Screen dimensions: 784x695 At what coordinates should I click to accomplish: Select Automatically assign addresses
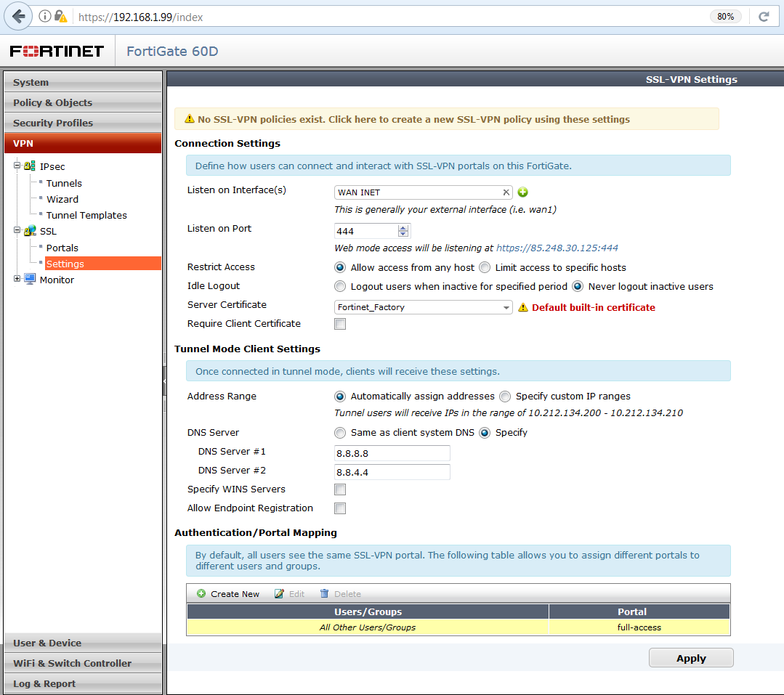340,397
